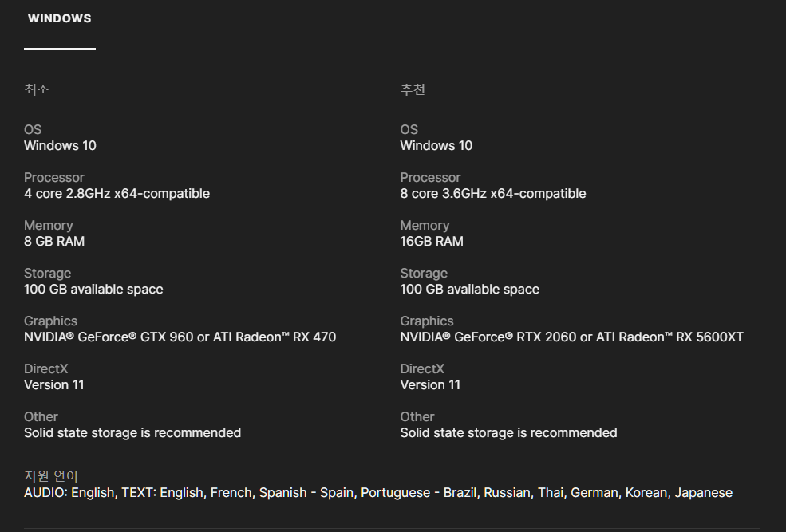786x532 pixels.
Task: Click the AUDIO and TEXT languages list
Action: (378, 493)
